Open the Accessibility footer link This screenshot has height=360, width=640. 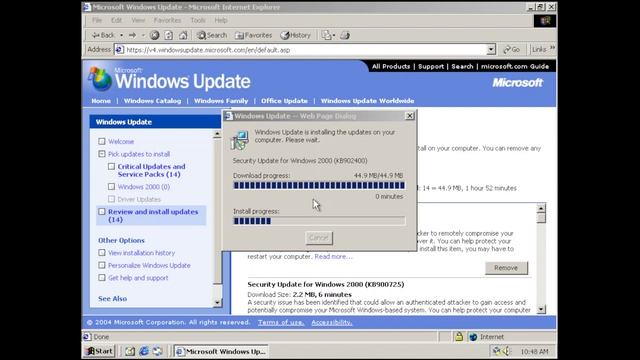(331, 322)
